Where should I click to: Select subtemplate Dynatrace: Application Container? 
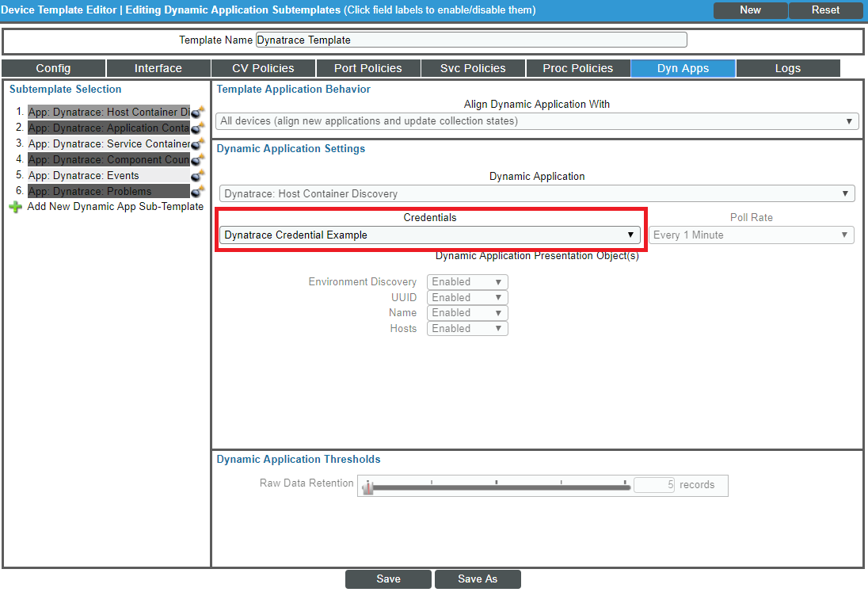tap(108, 128)
